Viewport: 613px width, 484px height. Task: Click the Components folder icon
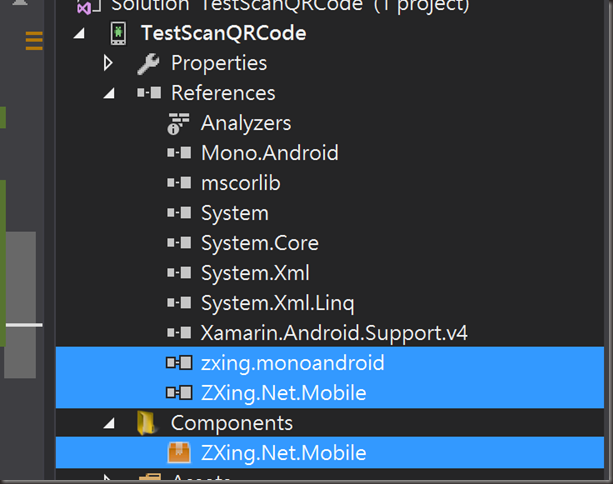click(148, 423)
